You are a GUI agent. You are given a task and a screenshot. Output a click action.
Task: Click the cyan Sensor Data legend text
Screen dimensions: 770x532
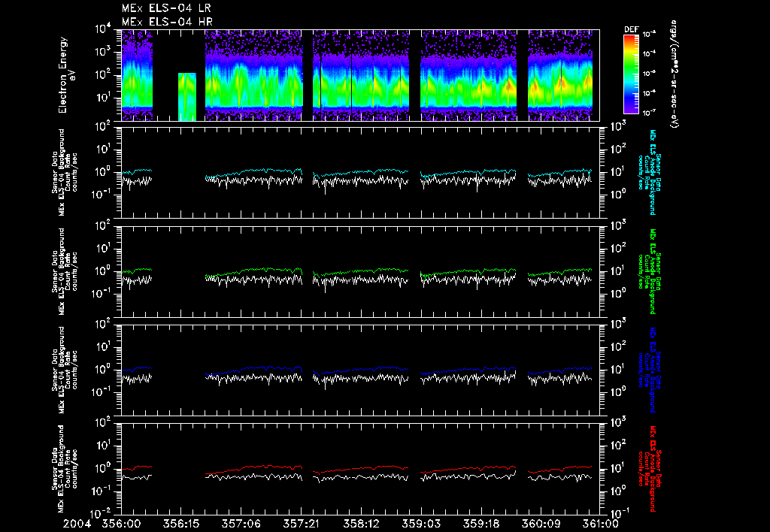click(x=649, y=172)
